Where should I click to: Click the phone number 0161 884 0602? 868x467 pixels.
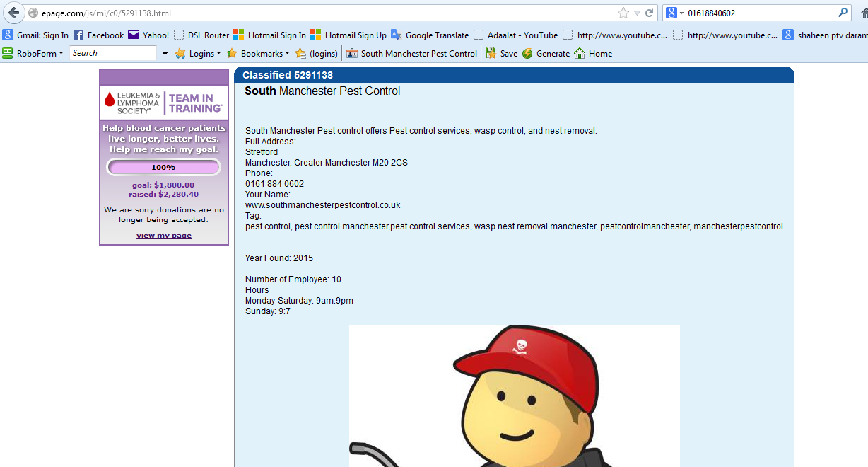pos(274,184)
